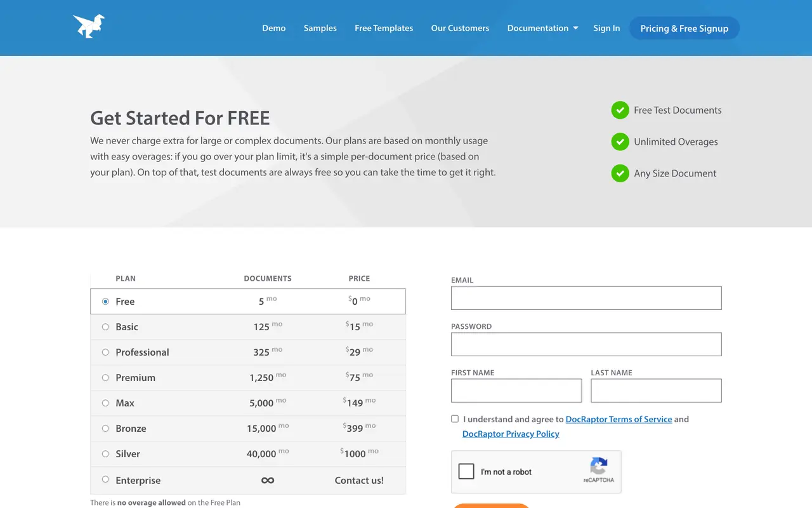Pick the Enterprise plan radio button
Screen dimensions: 812x508
[105, 479]
